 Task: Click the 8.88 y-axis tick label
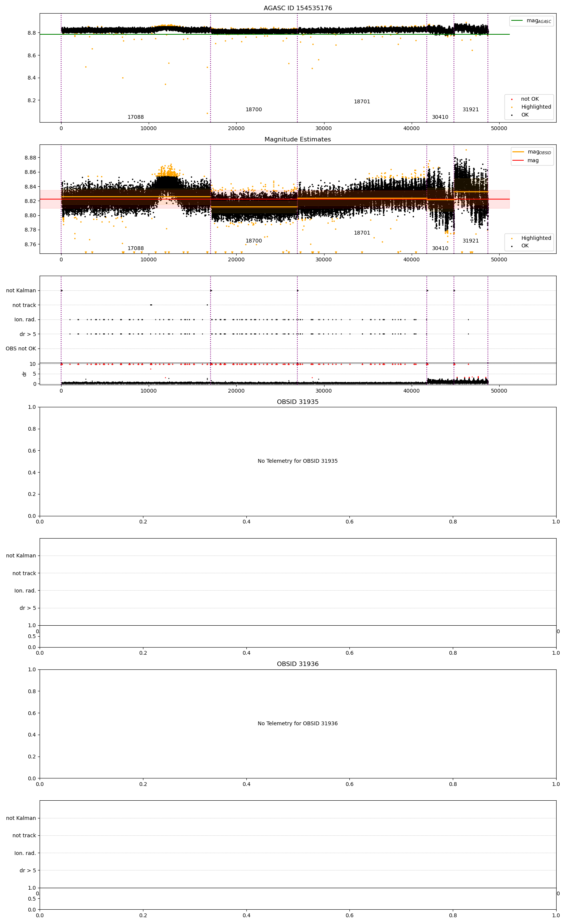tap(30, 158)
